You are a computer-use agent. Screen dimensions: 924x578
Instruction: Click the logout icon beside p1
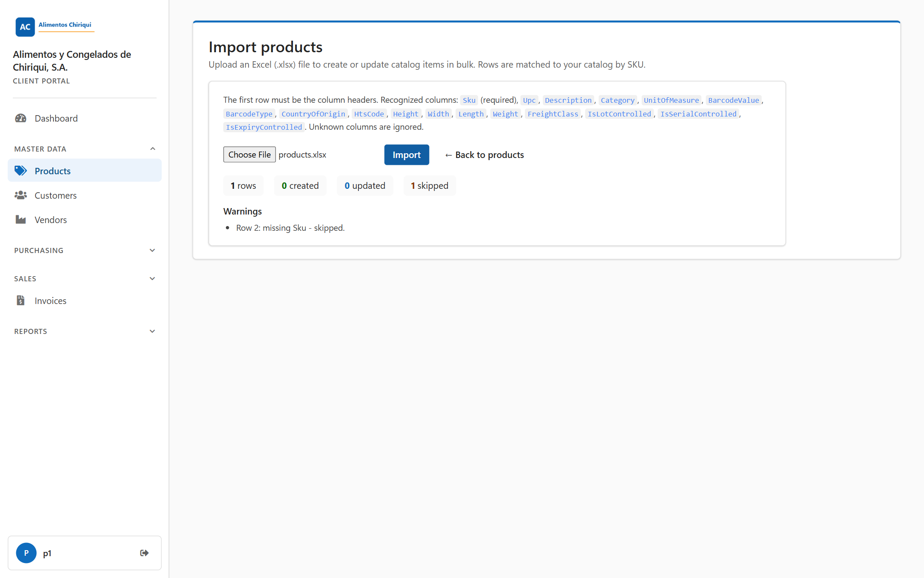145,553
